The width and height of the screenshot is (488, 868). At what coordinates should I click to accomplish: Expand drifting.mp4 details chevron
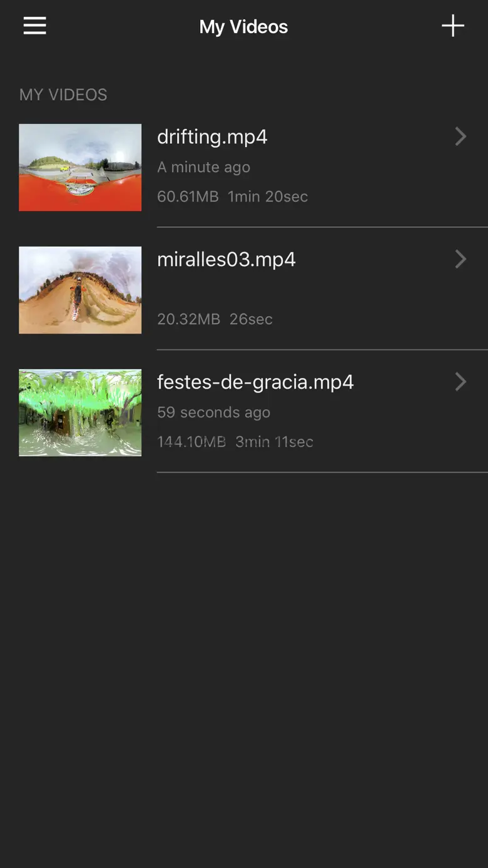coord(460,136)
